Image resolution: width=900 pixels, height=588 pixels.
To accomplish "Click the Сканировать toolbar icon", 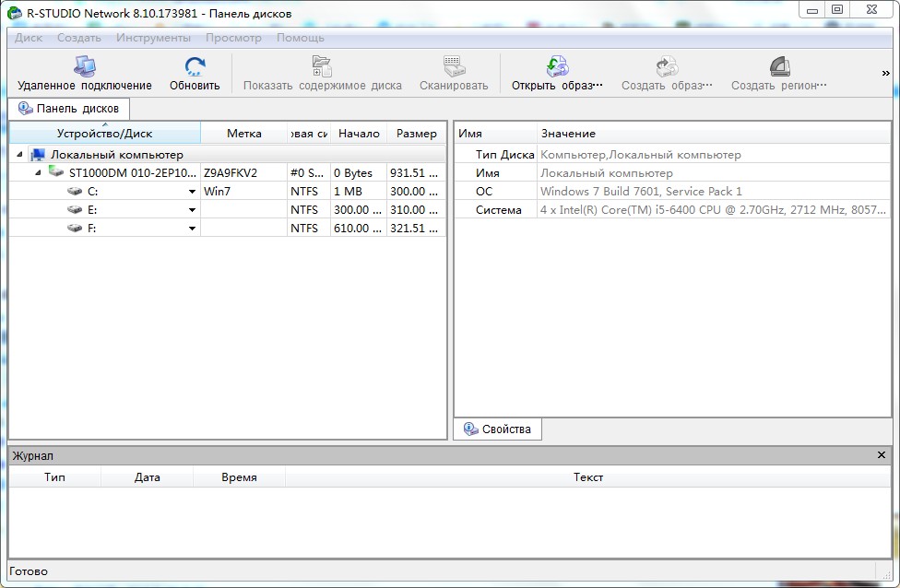I will click(453, 66).
